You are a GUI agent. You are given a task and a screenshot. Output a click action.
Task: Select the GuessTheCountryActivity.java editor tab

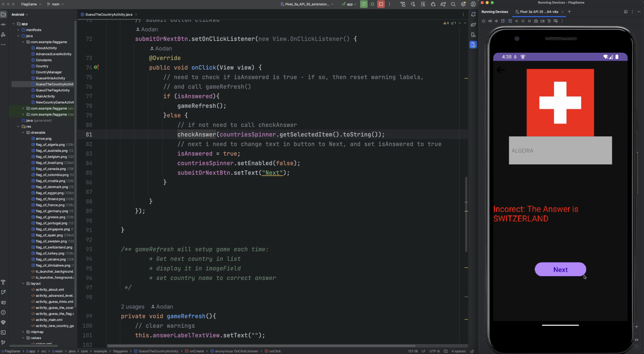(x=108, y=15)
